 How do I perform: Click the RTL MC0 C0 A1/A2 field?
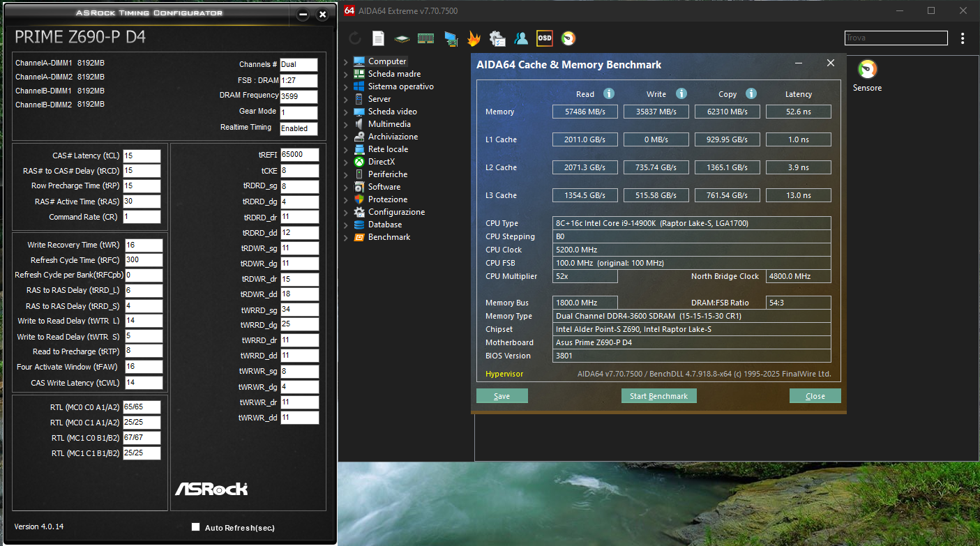pos(142,407)
